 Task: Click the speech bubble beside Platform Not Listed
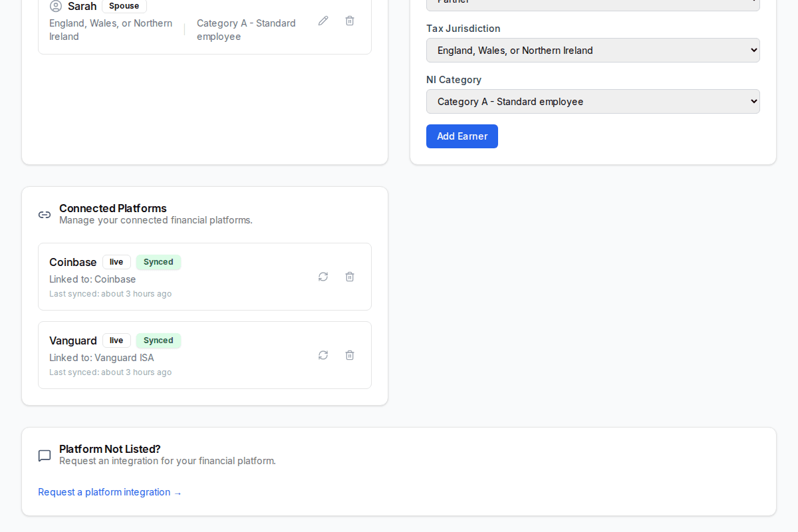click(x=45, y=456)
